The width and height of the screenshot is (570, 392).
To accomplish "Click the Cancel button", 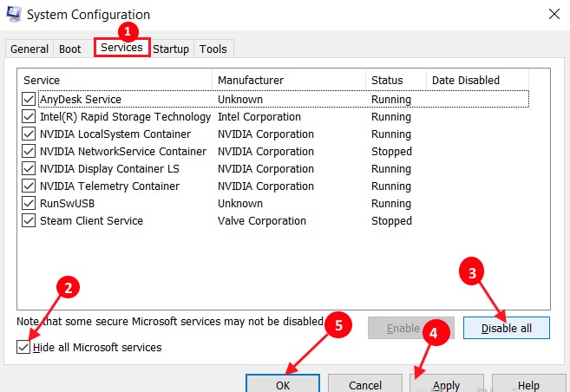I will pyautogui.click(x=365, y=383).
